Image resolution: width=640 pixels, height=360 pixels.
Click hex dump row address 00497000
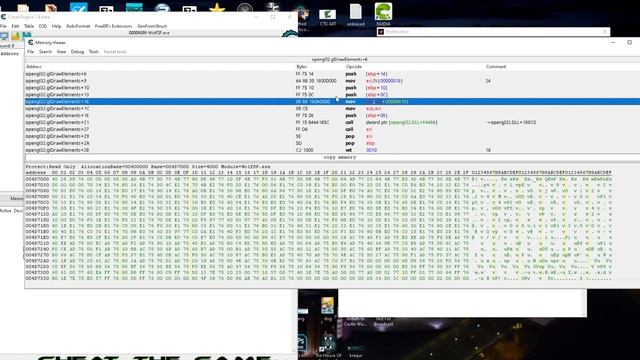(x=37, y=179)
